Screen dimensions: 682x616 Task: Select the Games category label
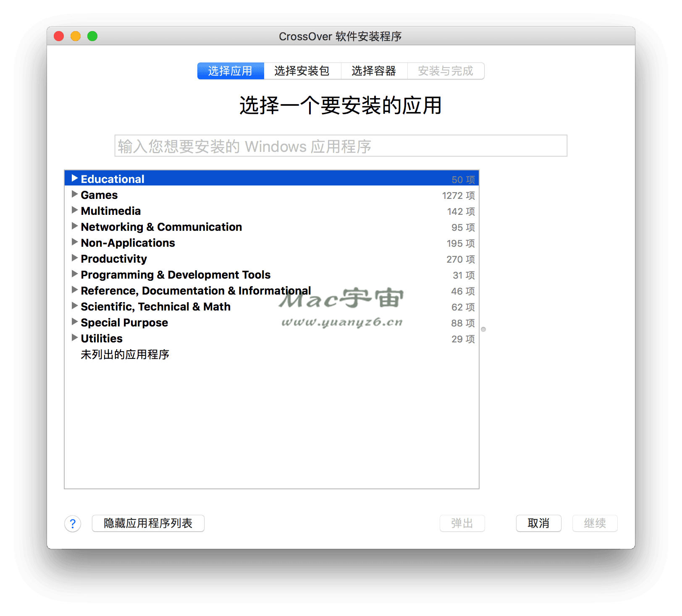pos(99,195)
